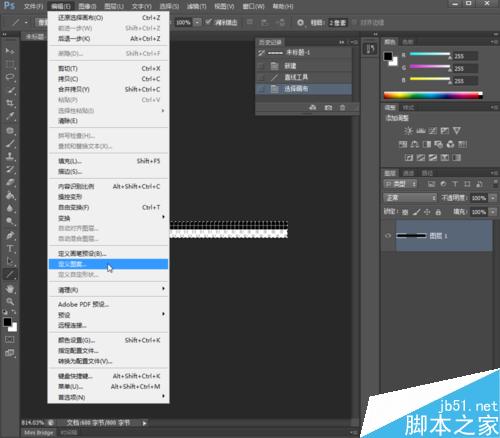Filter layers by type layers icon
The image size is (500, 438).
[x=455, y=184]
